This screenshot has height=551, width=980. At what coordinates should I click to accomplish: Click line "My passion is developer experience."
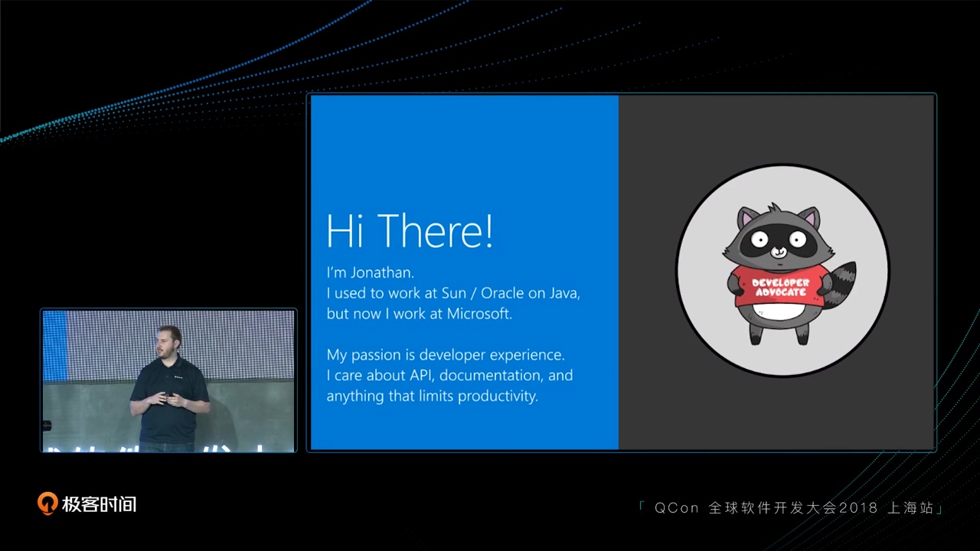446,355
